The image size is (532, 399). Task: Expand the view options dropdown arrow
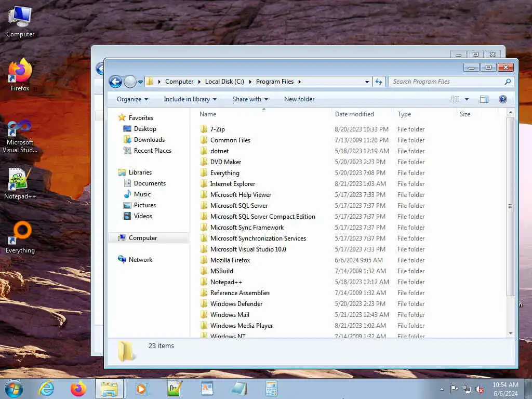click(x=467, y=99)
